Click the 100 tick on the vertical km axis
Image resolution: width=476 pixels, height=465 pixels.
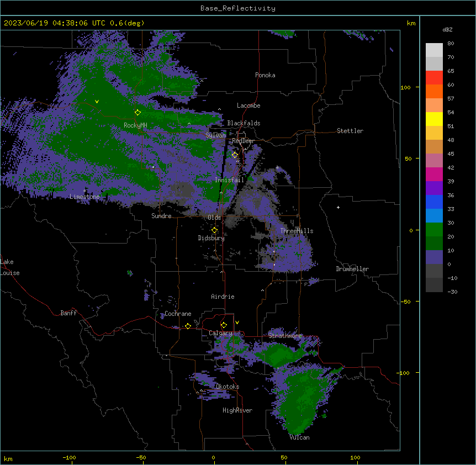405,87
